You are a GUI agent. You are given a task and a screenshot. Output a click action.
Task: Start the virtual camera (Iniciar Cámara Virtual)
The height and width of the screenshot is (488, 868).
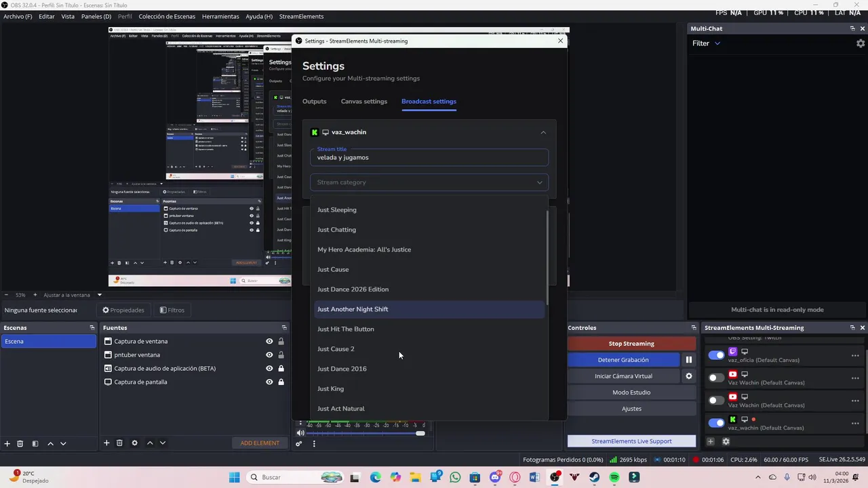pos(623,376)
